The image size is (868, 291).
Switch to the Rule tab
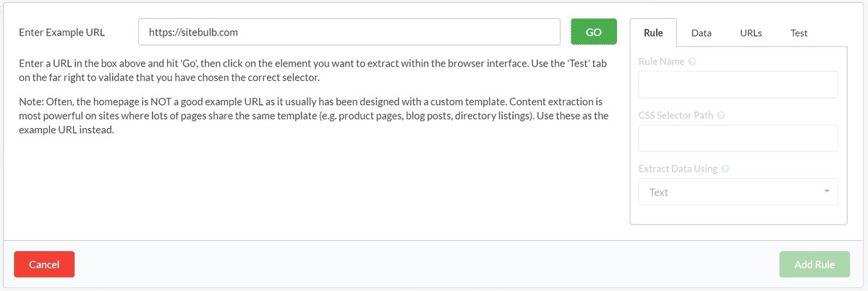pyautogui.click(x=653, y=33)
